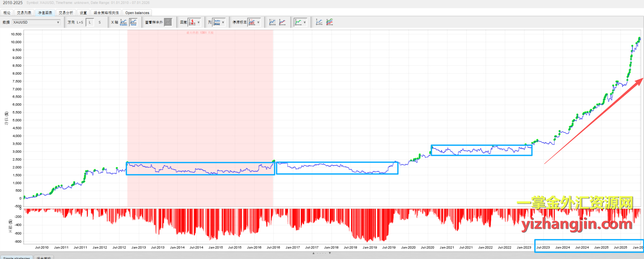The width and height of the screenshot is (644, 259).
Task: Click the faded line chart icon
Action: 319,22
